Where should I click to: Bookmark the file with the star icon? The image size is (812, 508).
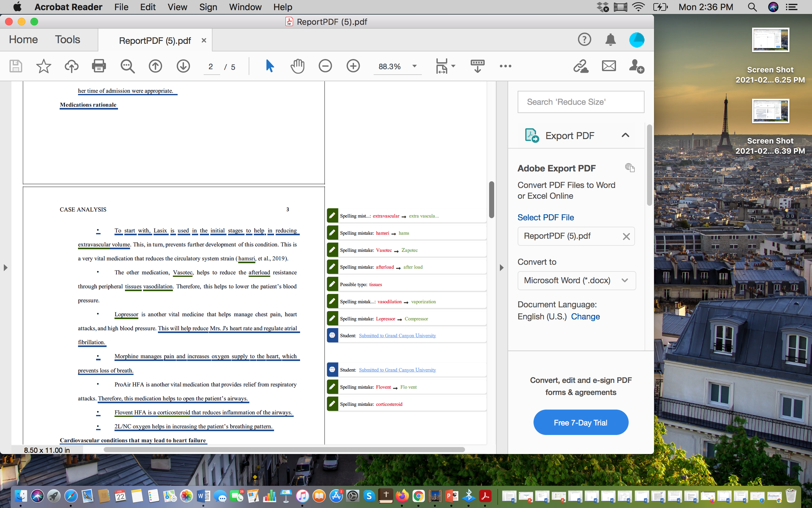click(x=44, y=66)
